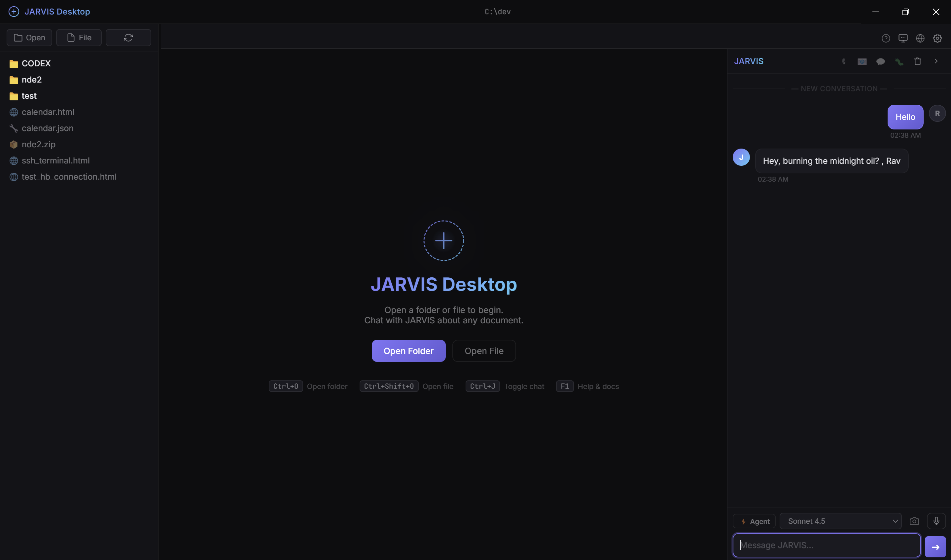
Task: Click the Open folder toolbar button
Action: click(x=29, y=38)
